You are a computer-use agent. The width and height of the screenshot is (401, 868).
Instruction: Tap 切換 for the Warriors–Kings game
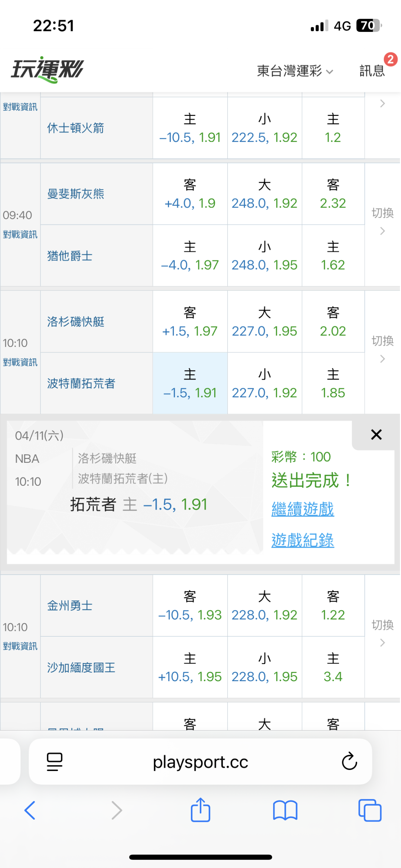pyautogui.click(x=382, y=632)
